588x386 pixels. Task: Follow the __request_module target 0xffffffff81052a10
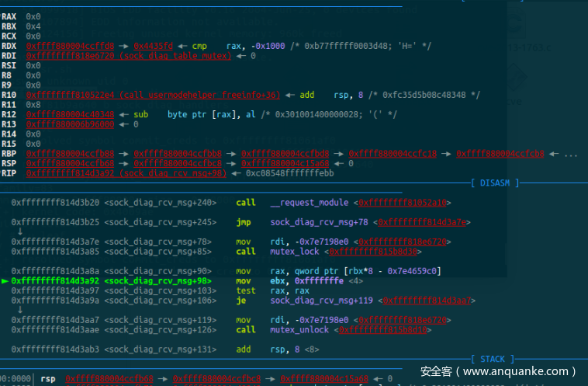(403, 203)
